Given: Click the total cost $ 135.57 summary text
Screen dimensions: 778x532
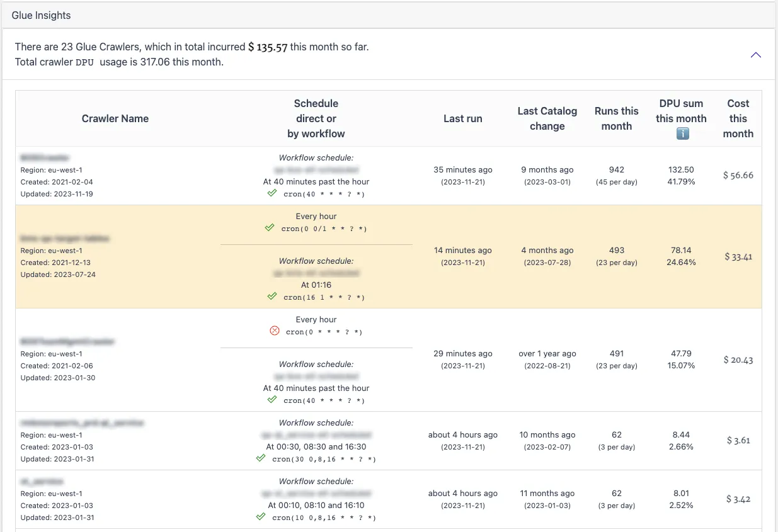Looking at the screenshot, I should (x=268, y=47).
